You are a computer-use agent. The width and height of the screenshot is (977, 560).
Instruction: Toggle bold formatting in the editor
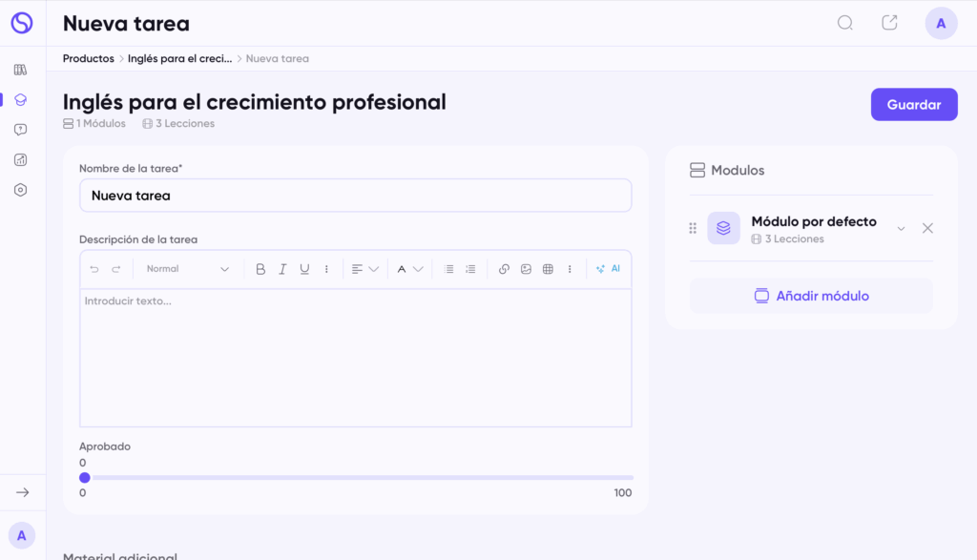[260, 269]
